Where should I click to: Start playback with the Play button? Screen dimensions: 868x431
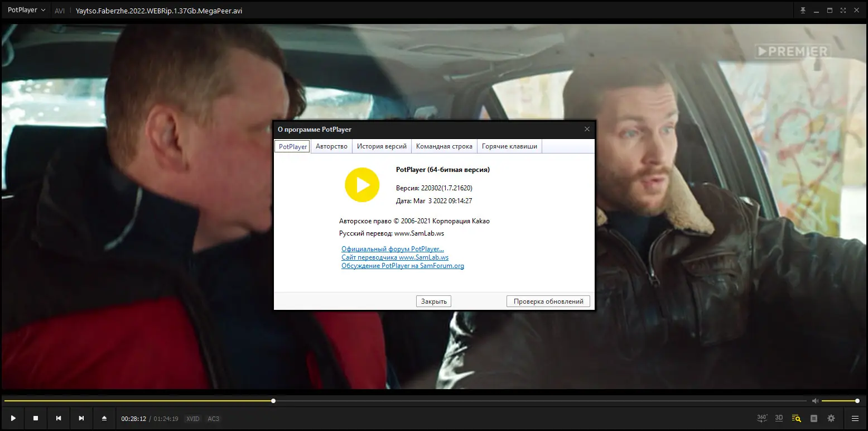coord(13,418)
